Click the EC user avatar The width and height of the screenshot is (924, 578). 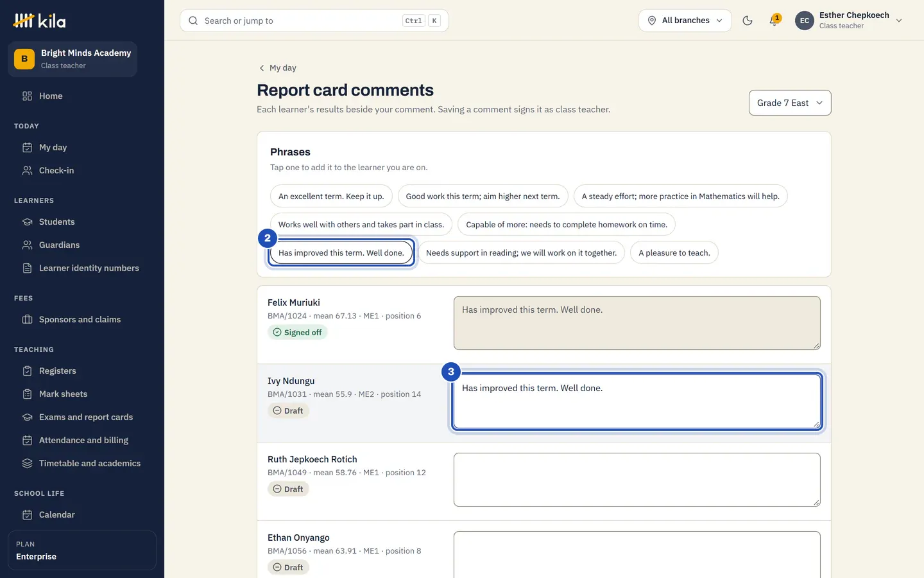tap(805, 21)
